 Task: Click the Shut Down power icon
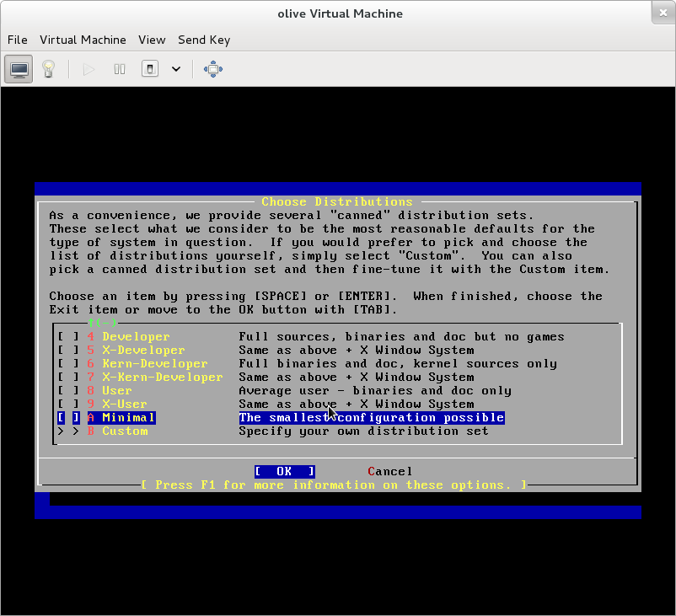click(150, 69)
